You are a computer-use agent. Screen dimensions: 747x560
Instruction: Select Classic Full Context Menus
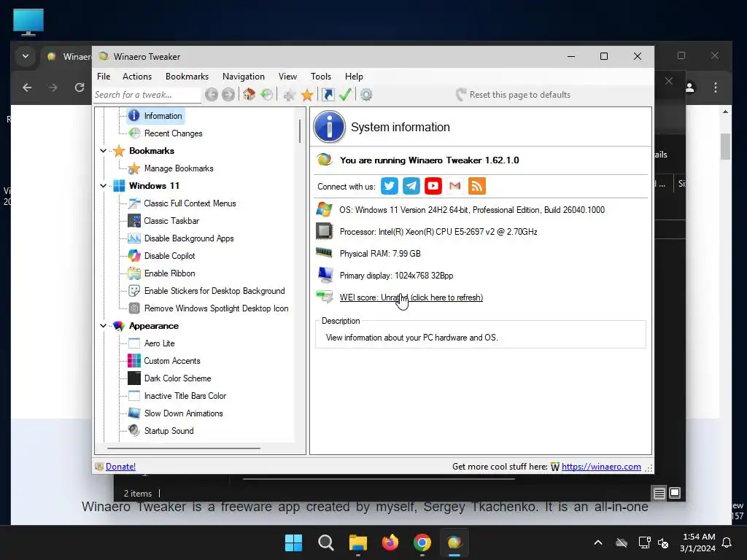(190, 203)
